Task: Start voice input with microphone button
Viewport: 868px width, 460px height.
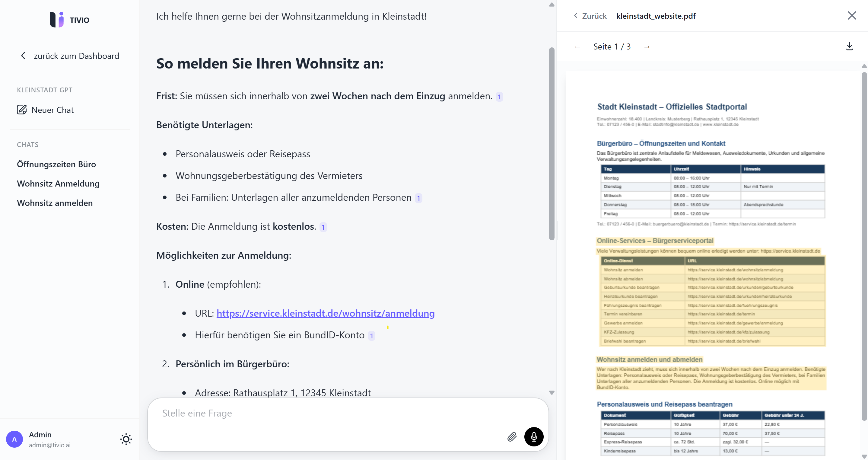Action: click(534, 437)
